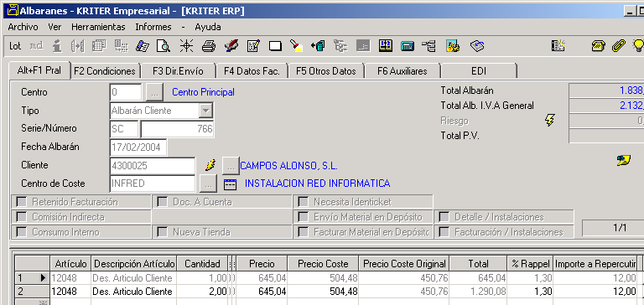Switch to F5 Otros Datos tab
The image size is (644, 305).
click(x=326, y=71)
